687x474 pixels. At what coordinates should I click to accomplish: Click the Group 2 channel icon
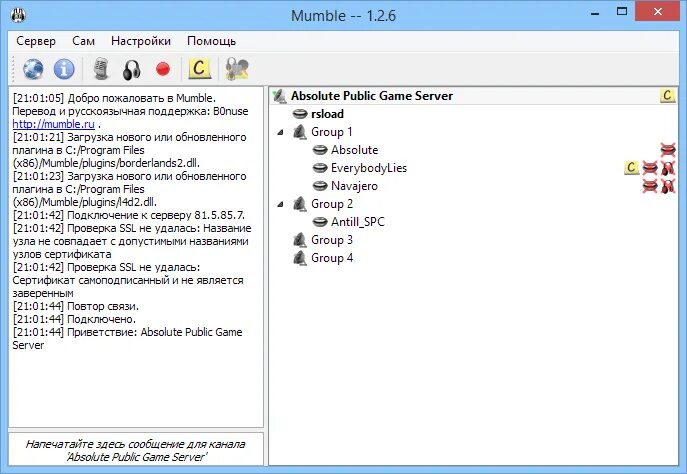click(300, 204)
